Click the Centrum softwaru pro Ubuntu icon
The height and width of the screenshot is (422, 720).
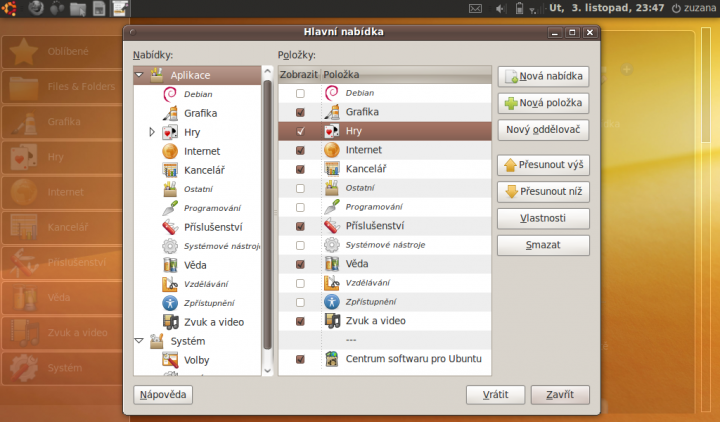pyautogui.click(x=332, y=359)
